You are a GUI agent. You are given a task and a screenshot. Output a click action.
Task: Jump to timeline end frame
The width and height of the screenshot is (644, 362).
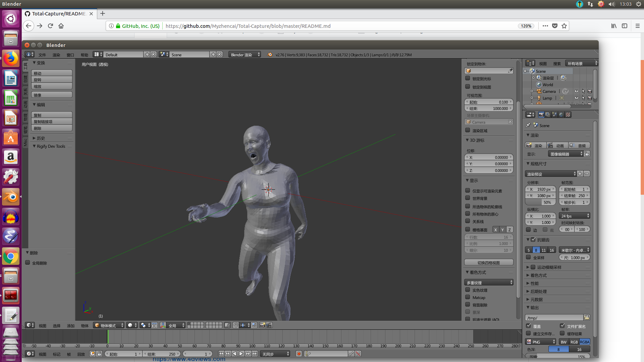[255, 354]
